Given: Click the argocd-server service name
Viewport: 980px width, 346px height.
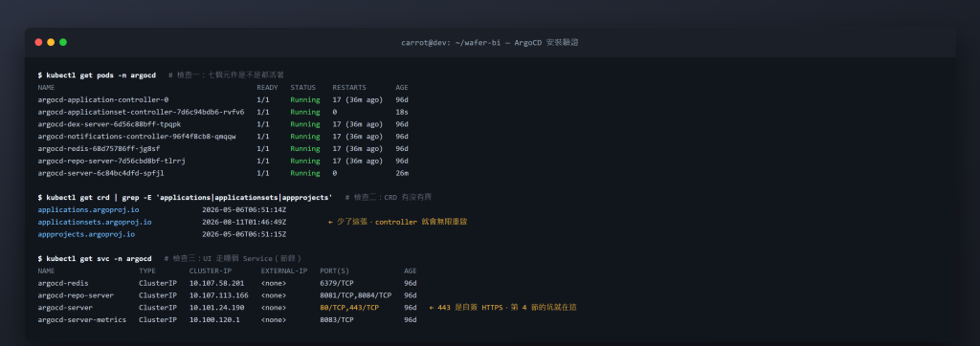Looking at the screenshot, I should 65,307.
